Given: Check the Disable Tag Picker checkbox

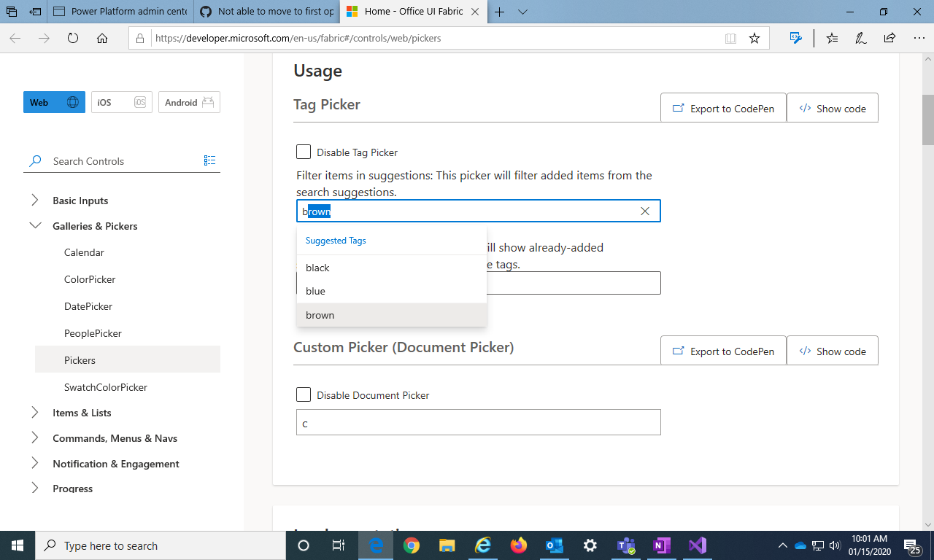Looking at the screenshot, I should point(304,152).
